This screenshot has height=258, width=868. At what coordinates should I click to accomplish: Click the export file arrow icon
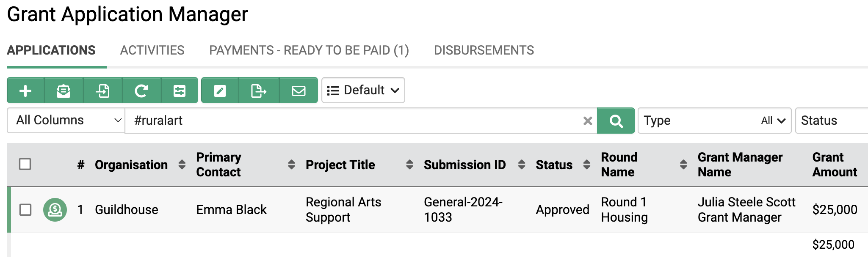point(259,91)
